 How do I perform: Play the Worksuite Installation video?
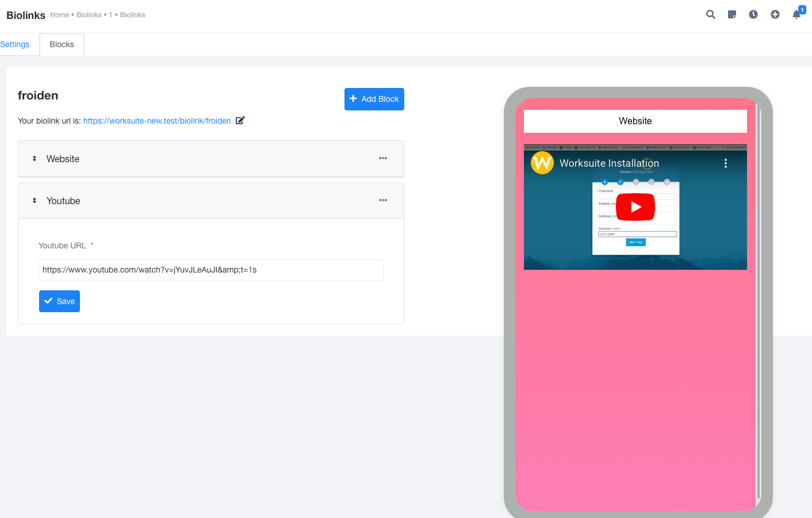(635, 207)
